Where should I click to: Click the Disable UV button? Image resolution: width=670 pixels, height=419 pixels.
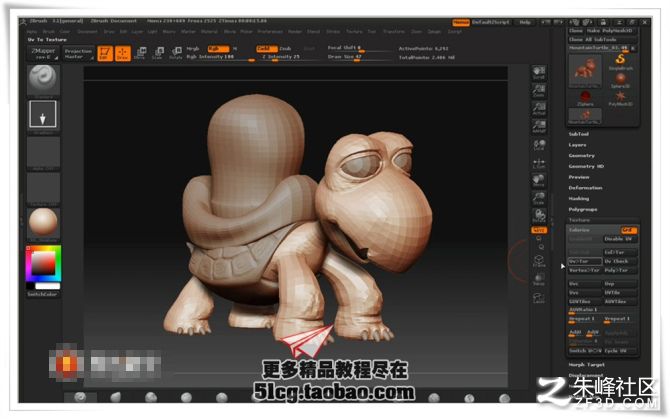coord(620,239)
